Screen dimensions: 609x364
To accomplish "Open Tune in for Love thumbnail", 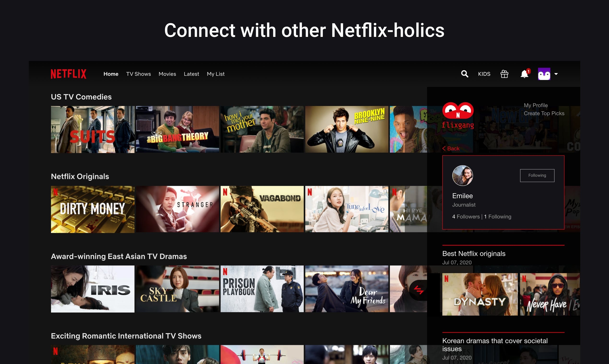I will tap(346, 209).
